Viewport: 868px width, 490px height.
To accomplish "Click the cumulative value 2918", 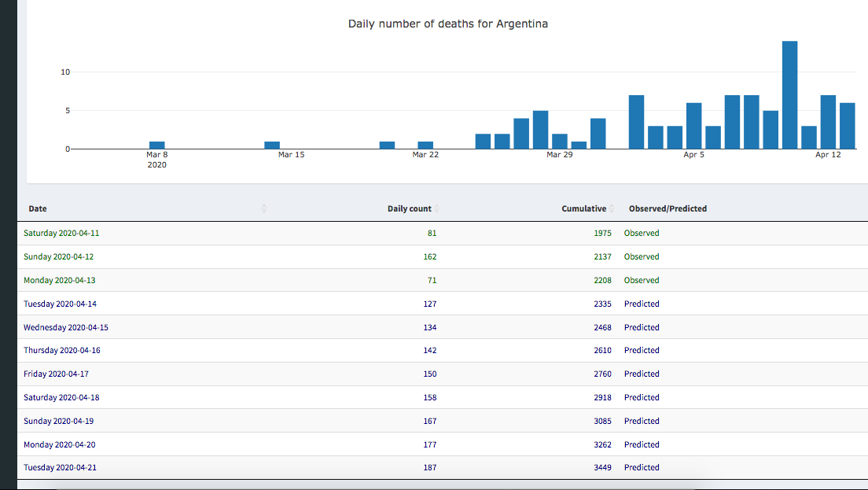I will point(602,397).
